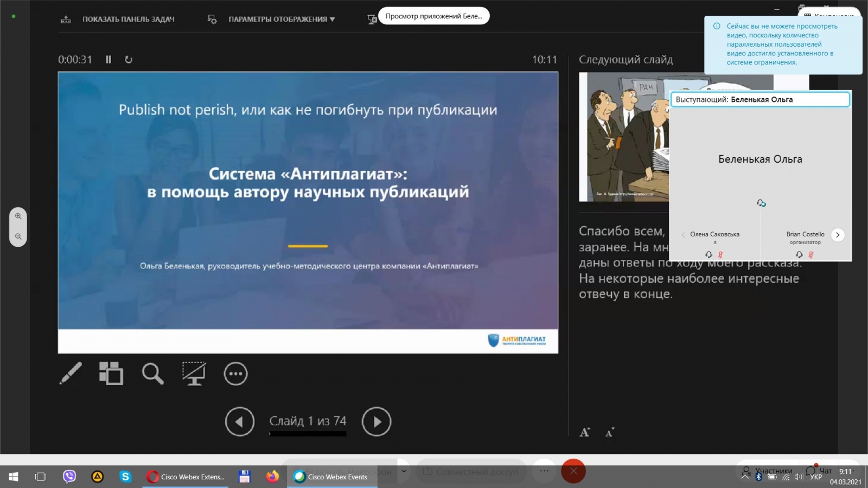Go to previous slide arrow
Image resolution: width=868 pixels, height=488 pixels.
(240, 421)
